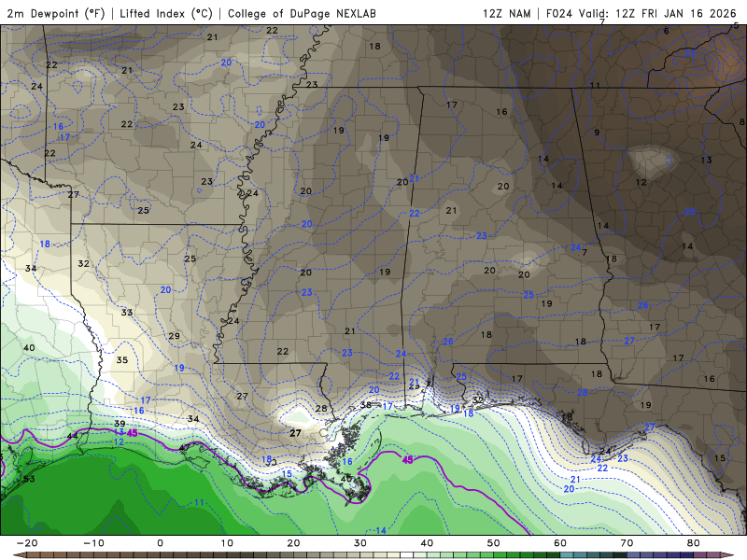Click the "10" color scale label
The image size is (747, 560).
(x=227, y=543)
